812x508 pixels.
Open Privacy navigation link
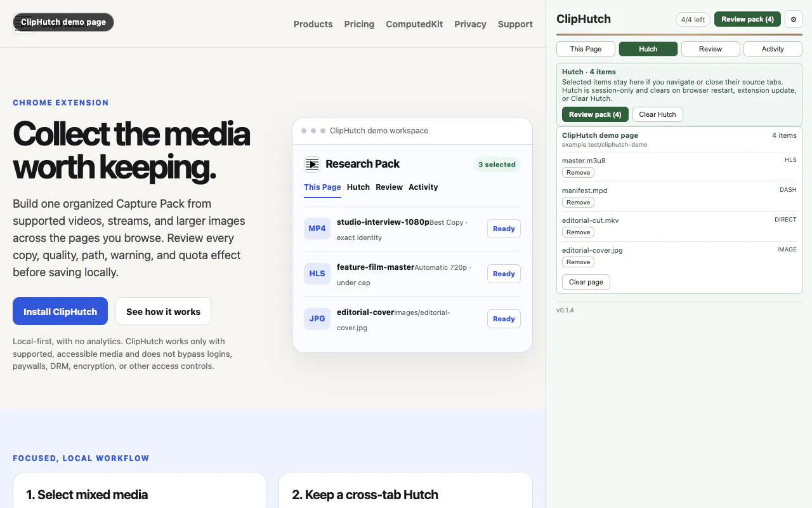(470, 24)
